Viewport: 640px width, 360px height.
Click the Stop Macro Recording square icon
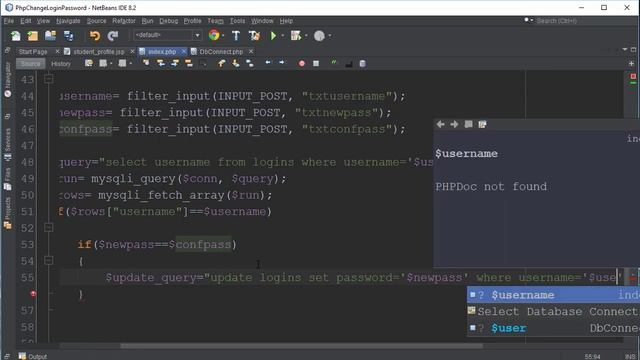click(x=316, y=64)
